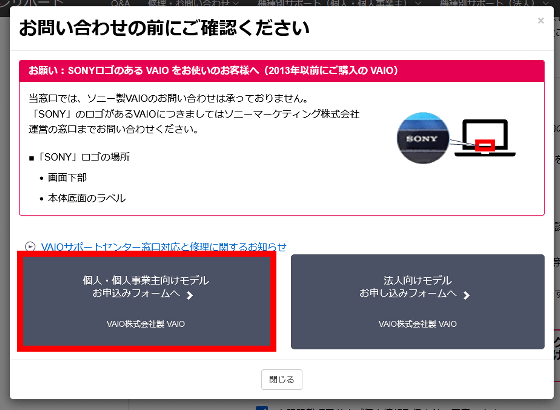Screen dimensions: 560x410
Task: Close the dialog with the X icon
Action: pos(541,21)
